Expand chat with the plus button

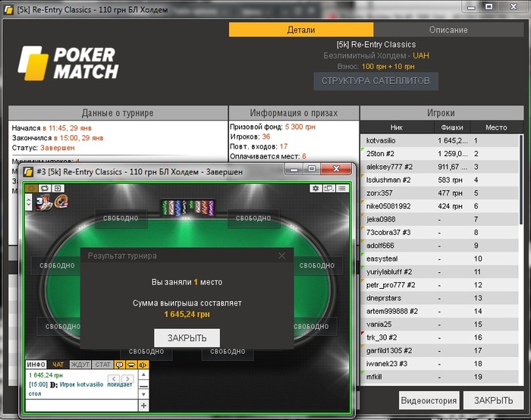tap(143, 406)
